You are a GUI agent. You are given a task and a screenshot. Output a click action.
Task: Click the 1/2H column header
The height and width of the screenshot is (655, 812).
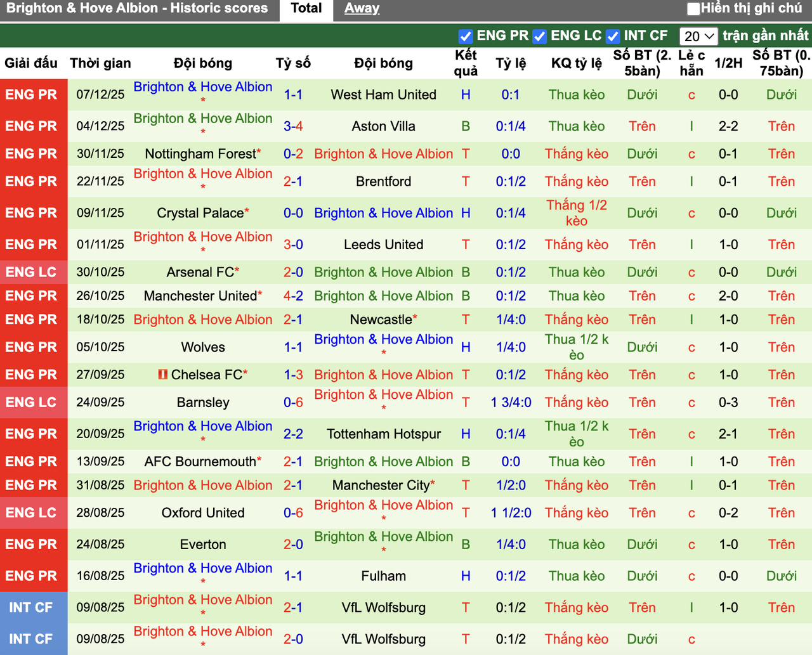click(x=728, y=63)
